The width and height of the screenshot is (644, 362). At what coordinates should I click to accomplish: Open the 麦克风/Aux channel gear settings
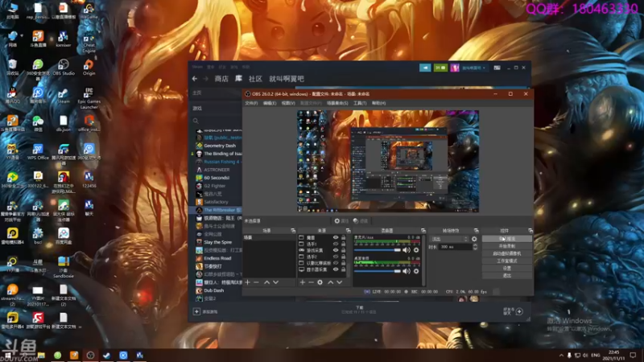[416, 250]
